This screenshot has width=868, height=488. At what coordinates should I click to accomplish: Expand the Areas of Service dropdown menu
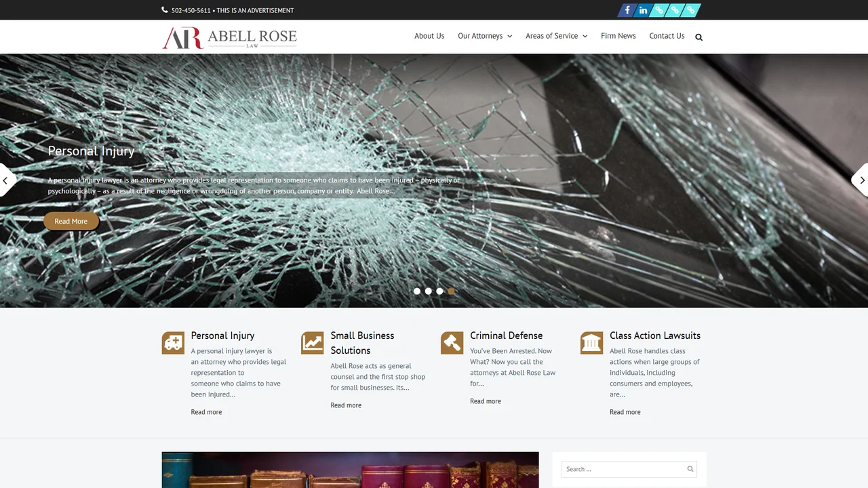(556, 36)
